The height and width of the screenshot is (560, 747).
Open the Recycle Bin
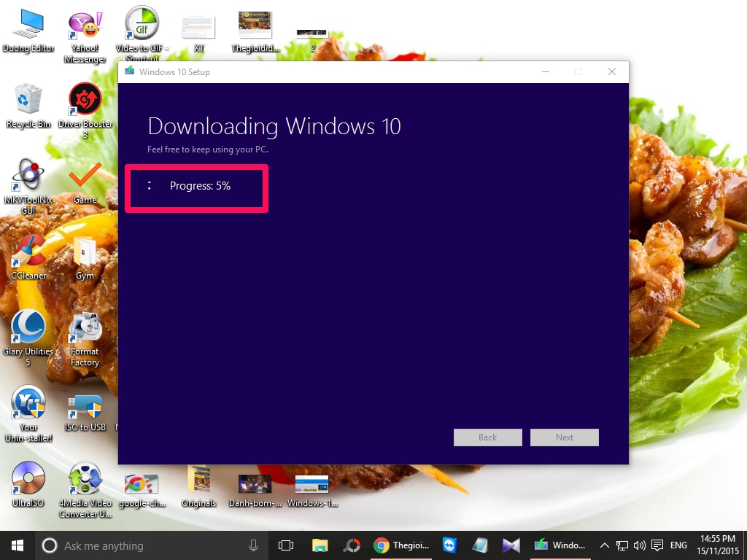click(x=28, y=106)
